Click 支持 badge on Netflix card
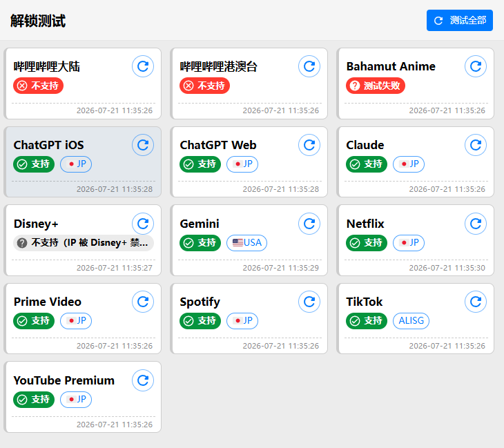Image resolution: width=504 pixels, height=448 pixels. (x=367, y=243)
